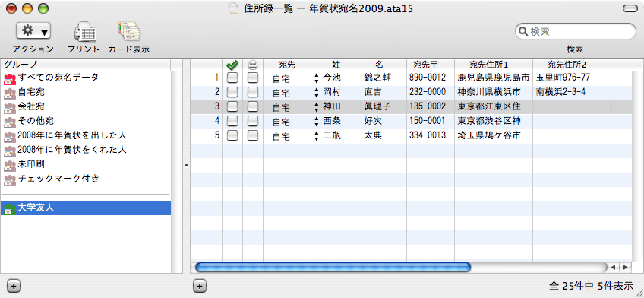Select the 未印刷 group
Image resolution: width=644 pixels, height=298 pixels.
click(86, 164)
